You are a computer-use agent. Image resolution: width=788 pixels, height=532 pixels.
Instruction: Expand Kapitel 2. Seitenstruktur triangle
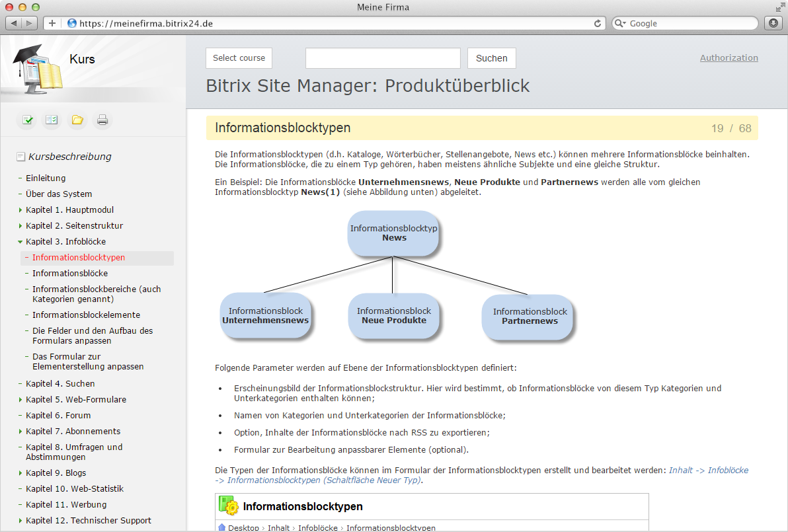[x=20, y=226]
